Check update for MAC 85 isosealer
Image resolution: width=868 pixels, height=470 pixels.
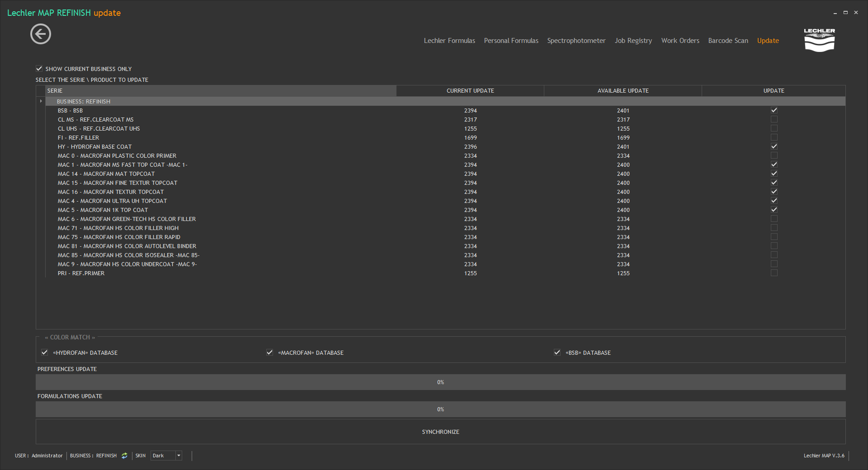pos(774,255)
